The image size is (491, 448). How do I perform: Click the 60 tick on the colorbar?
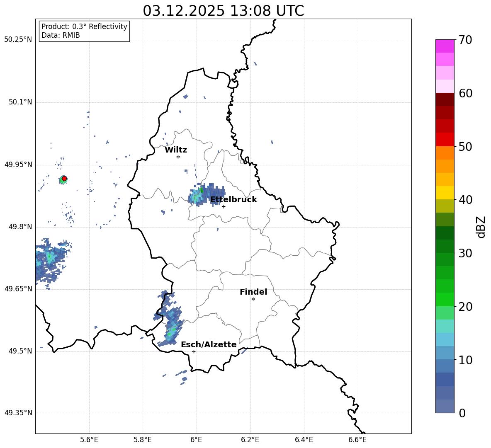[x=465, y=93]
